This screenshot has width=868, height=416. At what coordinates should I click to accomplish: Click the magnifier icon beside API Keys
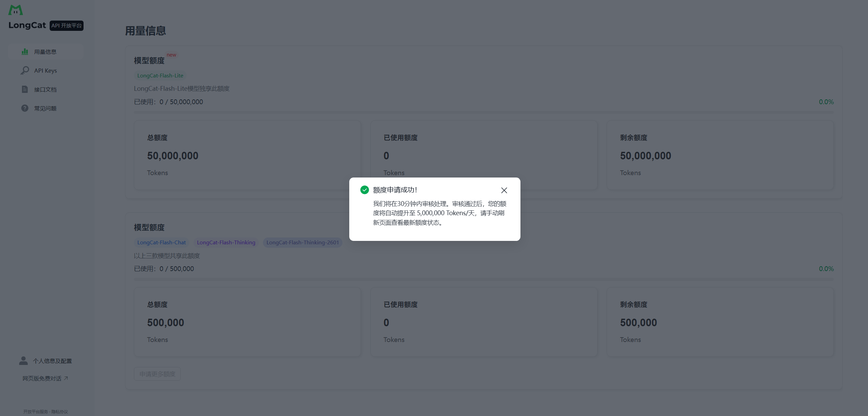25,70
